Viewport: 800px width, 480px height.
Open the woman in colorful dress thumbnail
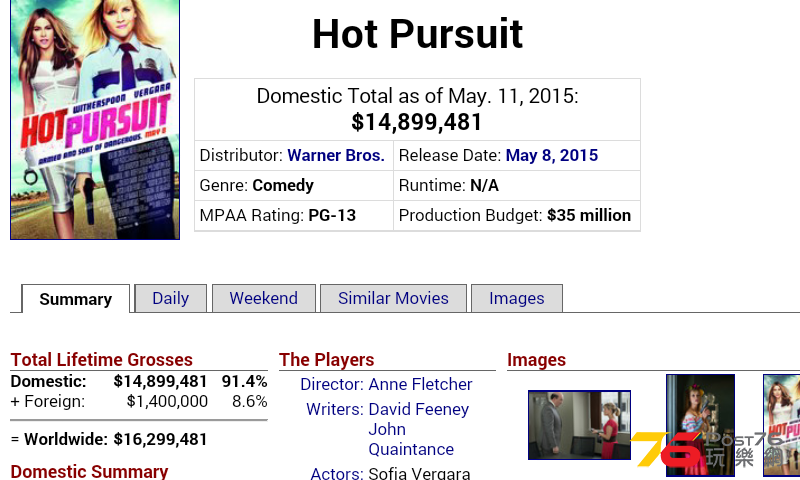[701, 425]
